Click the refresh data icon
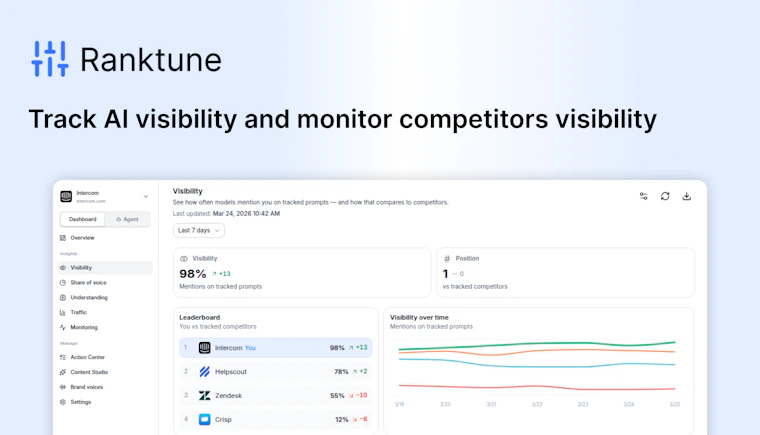Image resolution: width=760 pixels, height=435 pixels. (665, 196)
